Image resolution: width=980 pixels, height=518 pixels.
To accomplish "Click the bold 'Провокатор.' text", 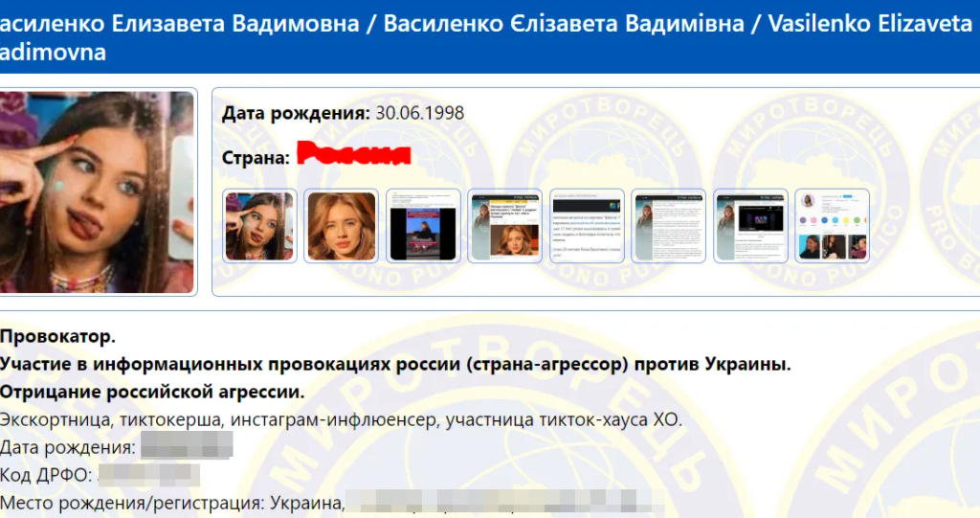I will tap(57, 336).
